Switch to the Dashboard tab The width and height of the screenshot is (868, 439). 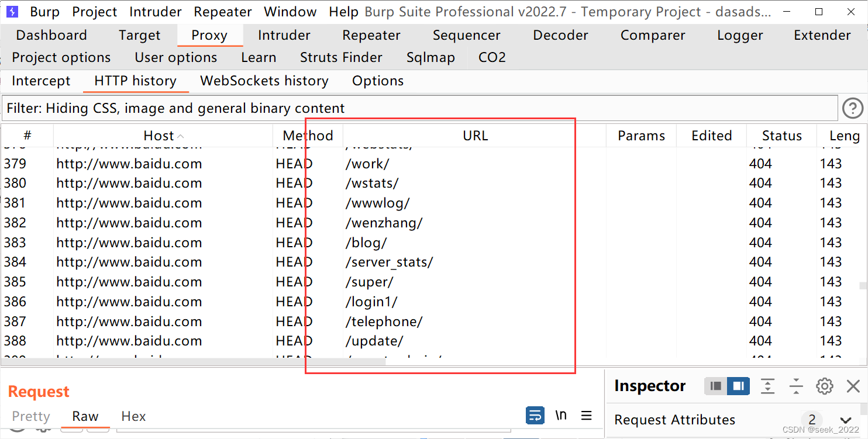tap(51, 35)
